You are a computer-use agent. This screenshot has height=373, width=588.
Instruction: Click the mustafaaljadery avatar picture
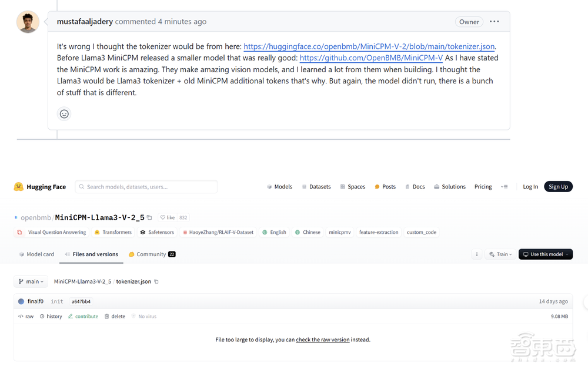tap(28, 22)
